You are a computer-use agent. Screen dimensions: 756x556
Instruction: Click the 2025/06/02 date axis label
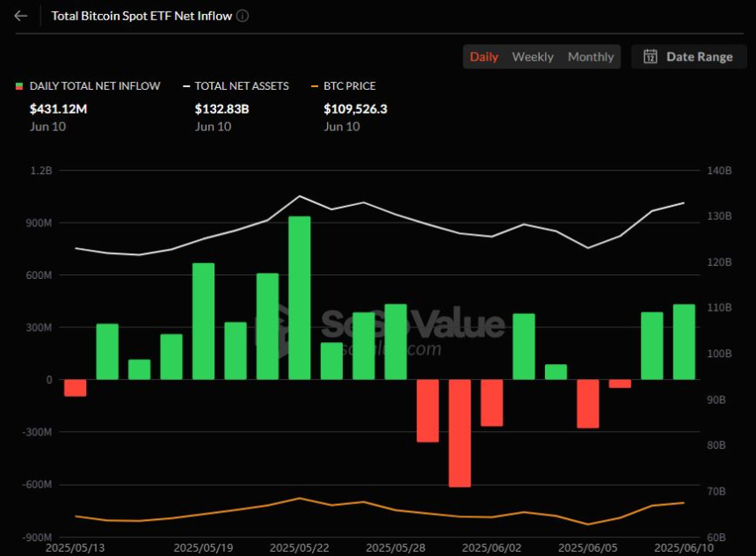coord(491,548)
